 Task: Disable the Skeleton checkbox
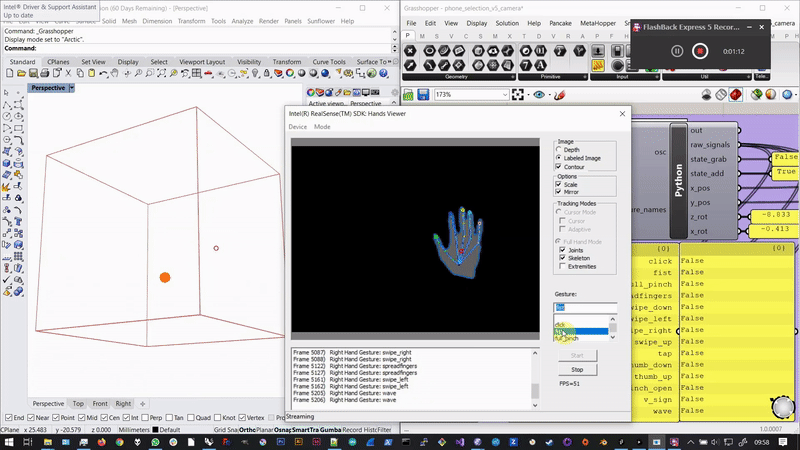pos(560,258)
